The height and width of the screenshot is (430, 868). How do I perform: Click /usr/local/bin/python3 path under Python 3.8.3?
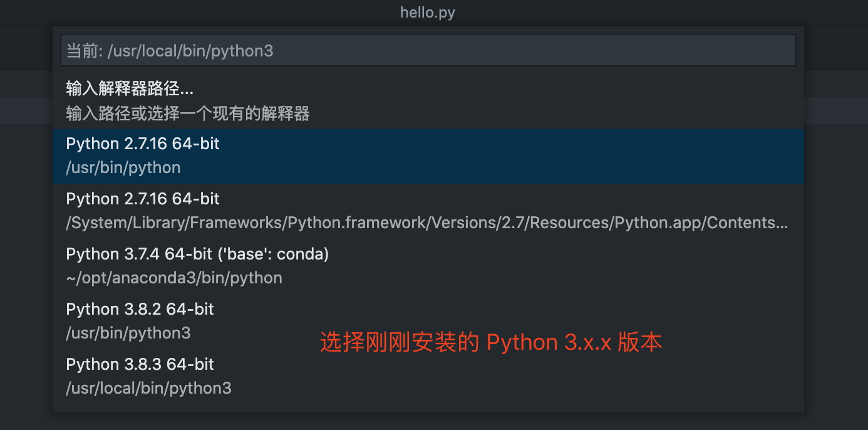(149, 389)
